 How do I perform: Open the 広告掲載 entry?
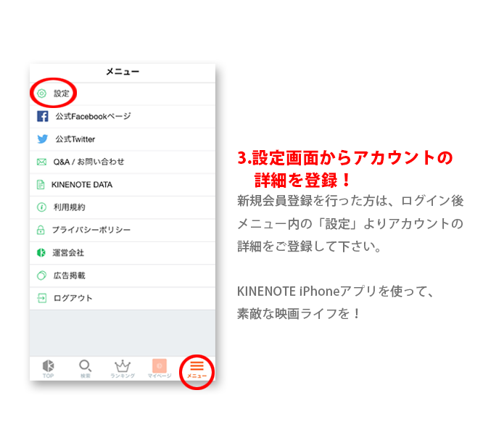pos(123,276)
